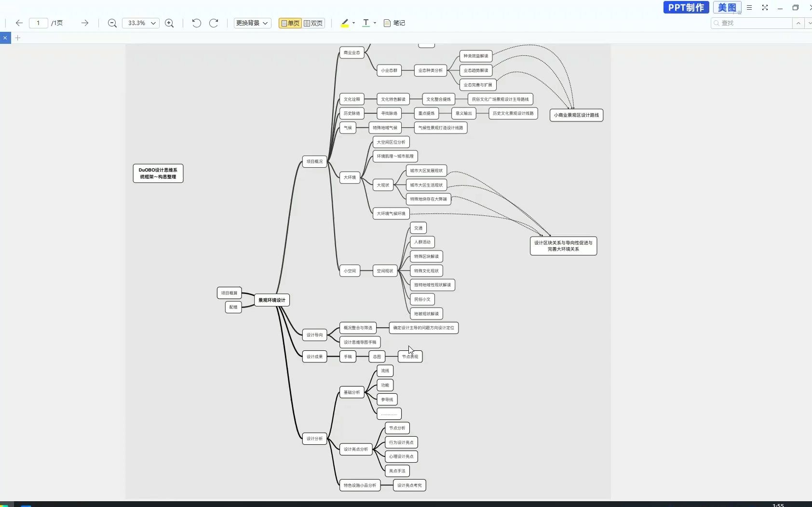
Task: Click the 配植 node
Action: 233,307
